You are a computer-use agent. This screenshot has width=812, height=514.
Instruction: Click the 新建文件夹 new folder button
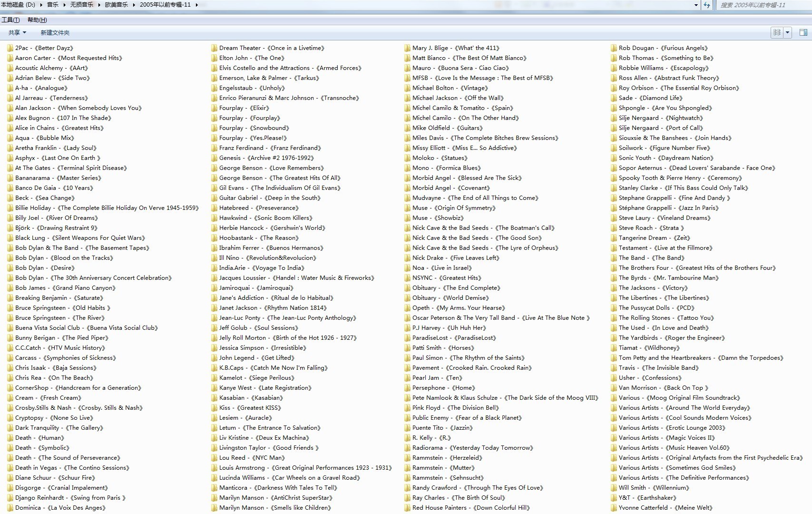click(x=55, y=32)
